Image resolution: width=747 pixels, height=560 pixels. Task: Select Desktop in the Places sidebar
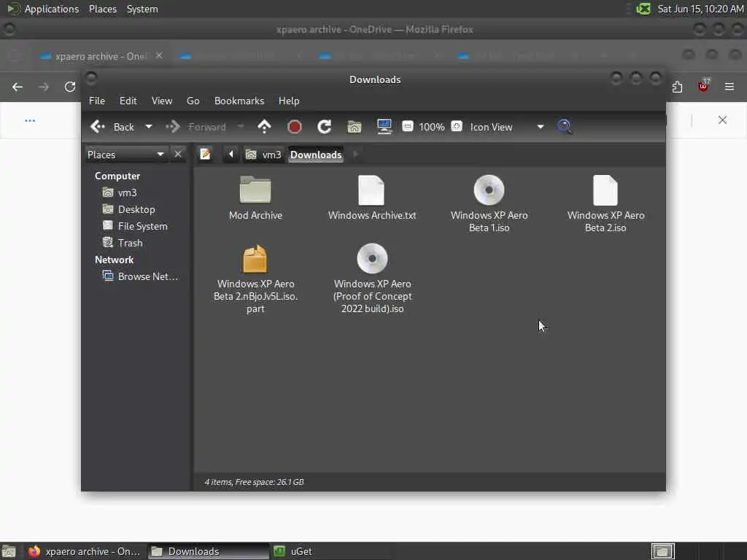click(x=128, y=209)
